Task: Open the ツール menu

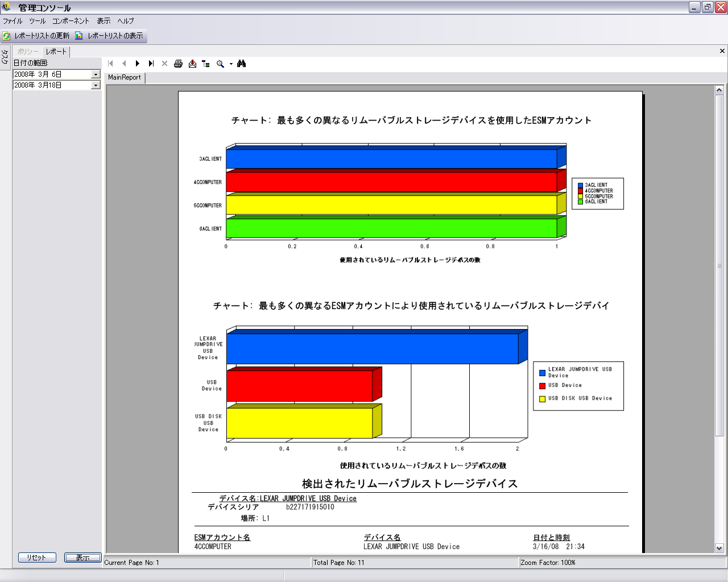Action: click(38, 21)
